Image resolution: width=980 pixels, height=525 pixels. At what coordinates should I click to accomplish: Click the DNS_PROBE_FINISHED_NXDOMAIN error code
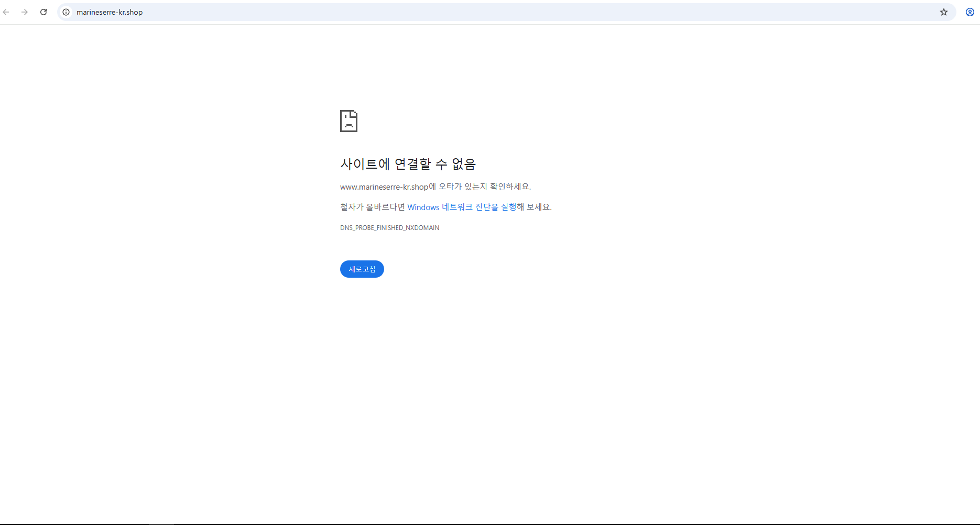(389, 228)
